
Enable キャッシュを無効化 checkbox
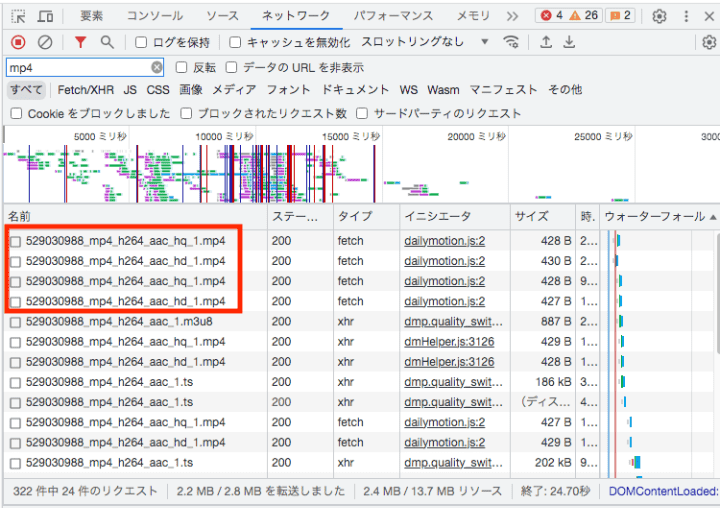(235, 42)
